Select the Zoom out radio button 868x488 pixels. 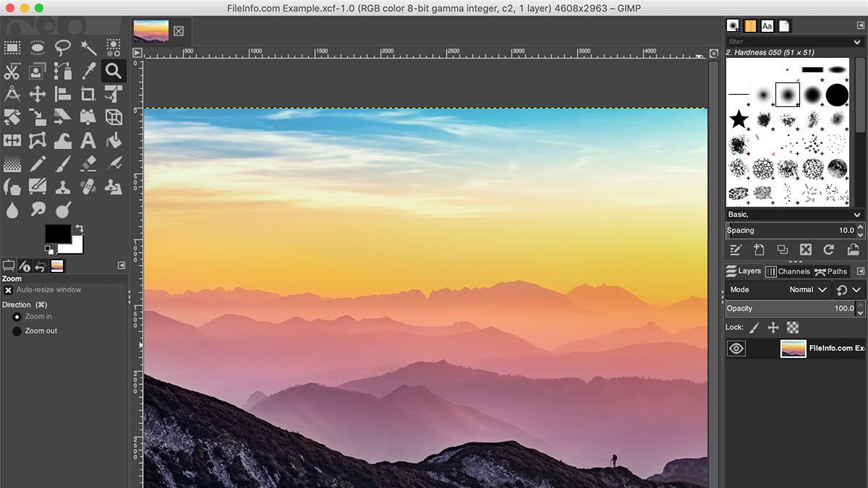(17, 331)
